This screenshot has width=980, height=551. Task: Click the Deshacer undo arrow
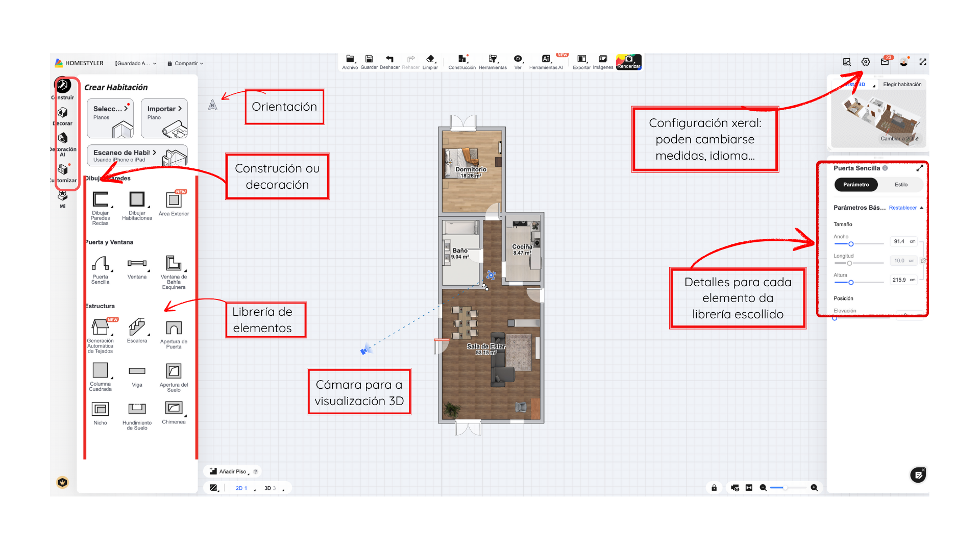coord(389,59)
